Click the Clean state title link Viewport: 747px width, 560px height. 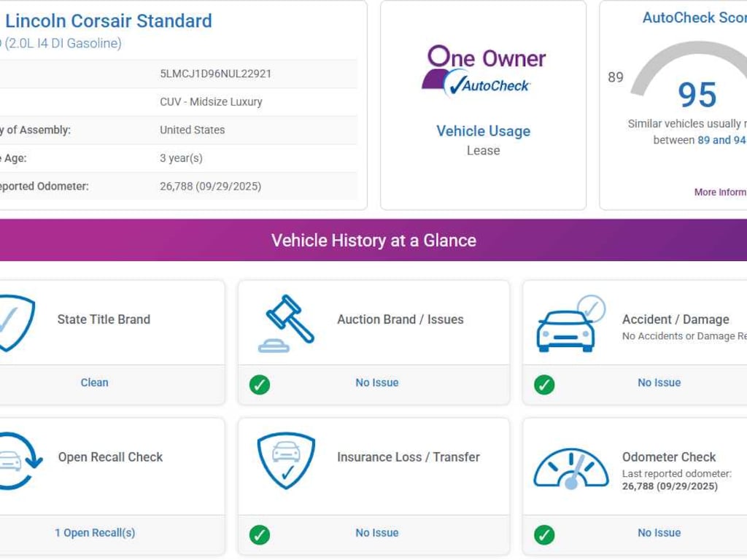(x=94, y=383)
